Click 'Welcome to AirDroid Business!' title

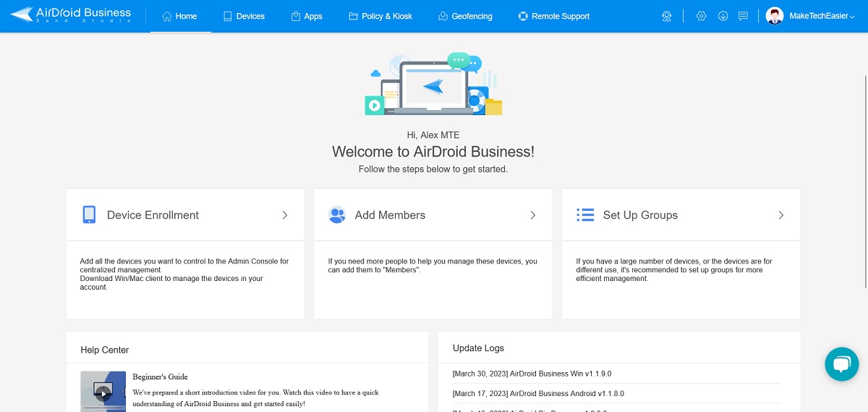click(433, 152)
